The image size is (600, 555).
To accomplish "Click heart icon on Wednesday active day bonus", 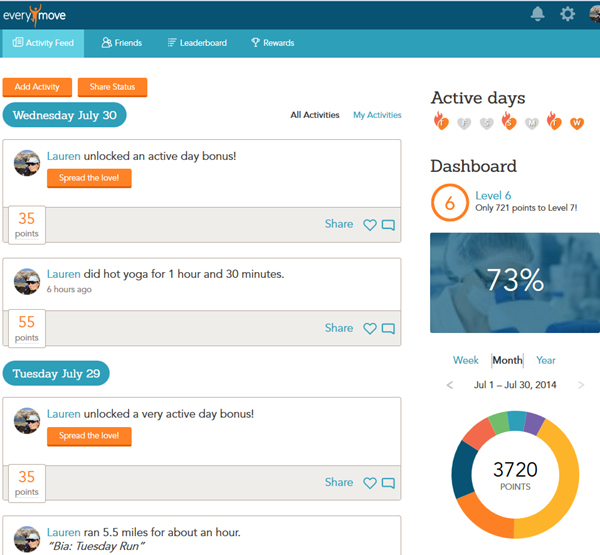I will coord(370,225).
